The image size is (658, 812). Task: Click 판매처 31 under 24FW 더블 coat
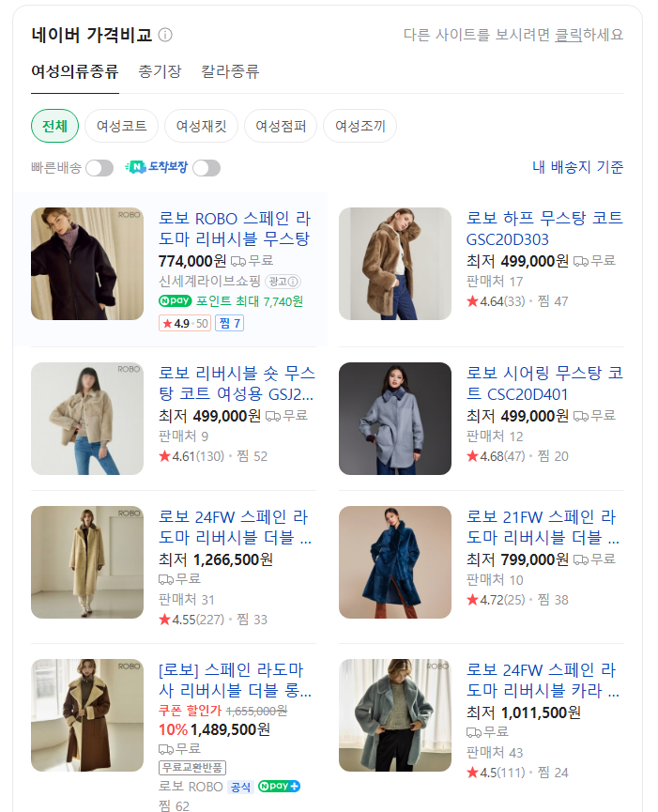(187, 599)
